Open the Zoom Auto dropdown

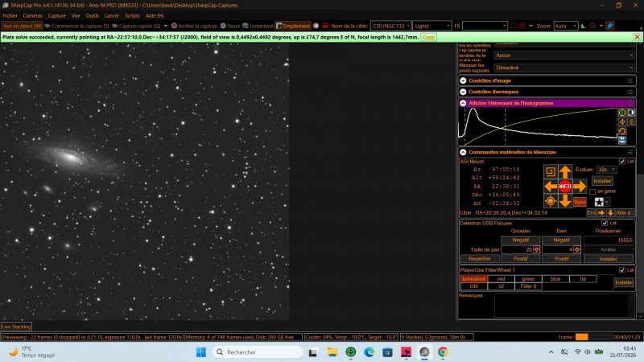click(x=566, y=26)
